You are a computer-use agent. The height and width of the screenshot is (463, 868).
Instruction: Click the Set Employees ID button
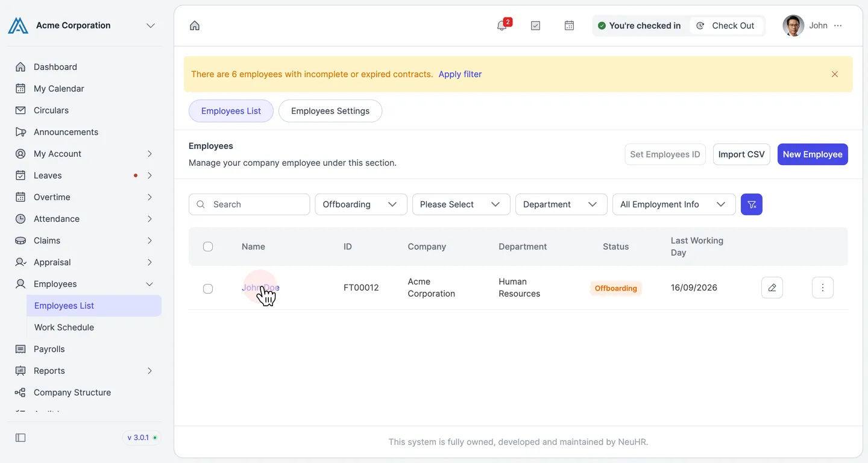[665, 154]
